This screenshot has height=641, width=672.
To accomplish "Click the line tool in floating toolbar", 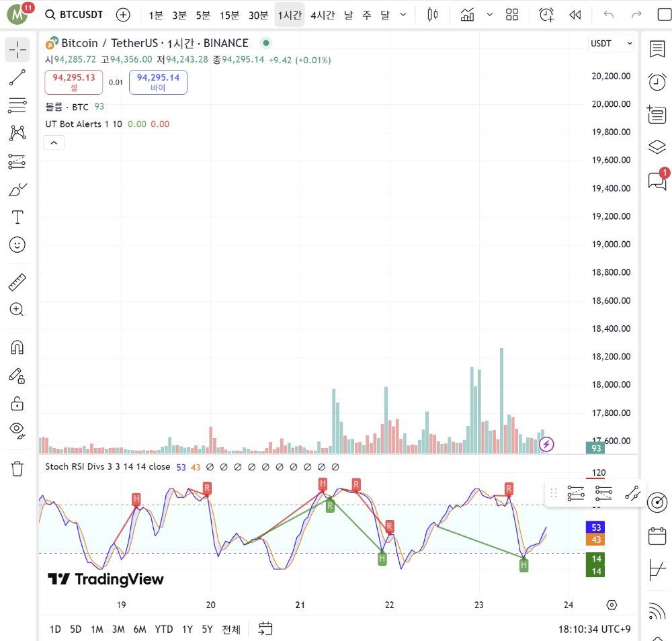I will [x=632, y=493].
